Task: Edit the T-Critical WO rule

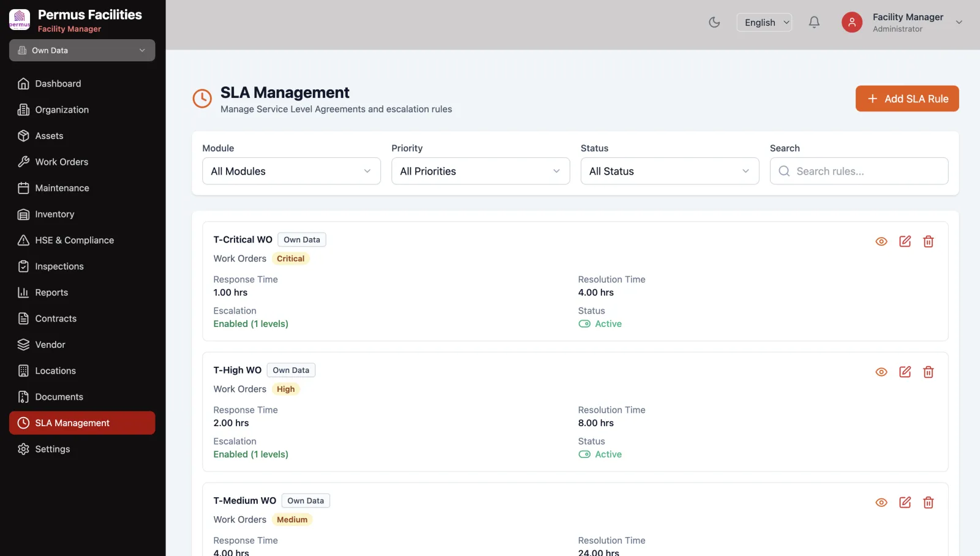Action: coord(905,241)
